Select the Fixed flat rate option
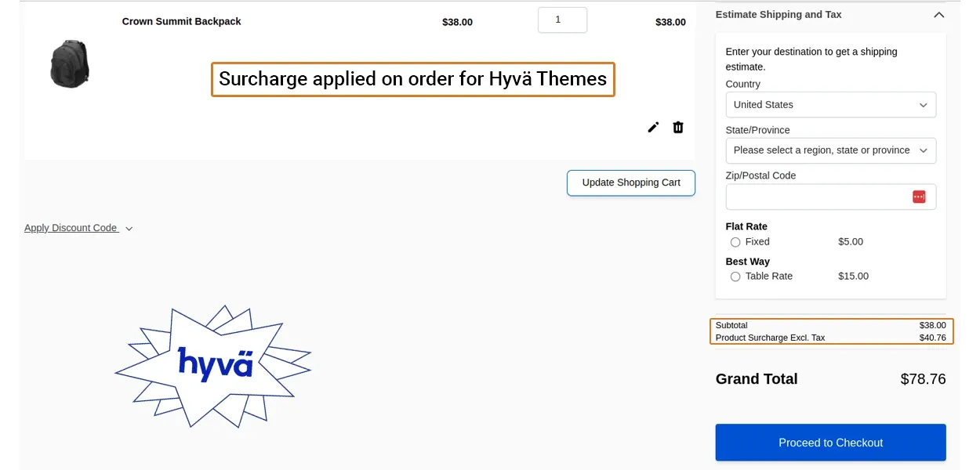Image resolution: width=980 pixels, height=470 pixels. click(735, 242)
